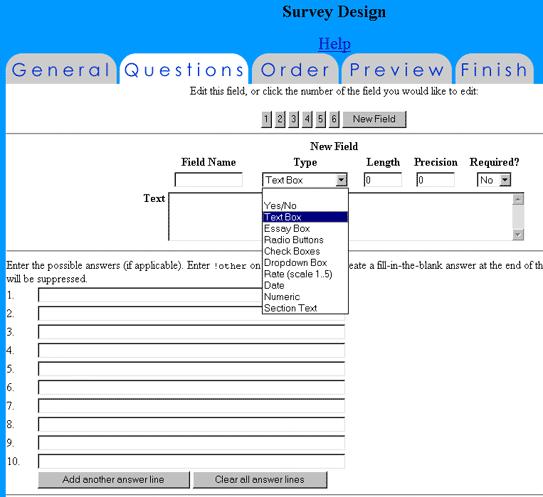Open the Required? dropdown
The height and width of the screenshot is (497, 543).
(494, 180)
